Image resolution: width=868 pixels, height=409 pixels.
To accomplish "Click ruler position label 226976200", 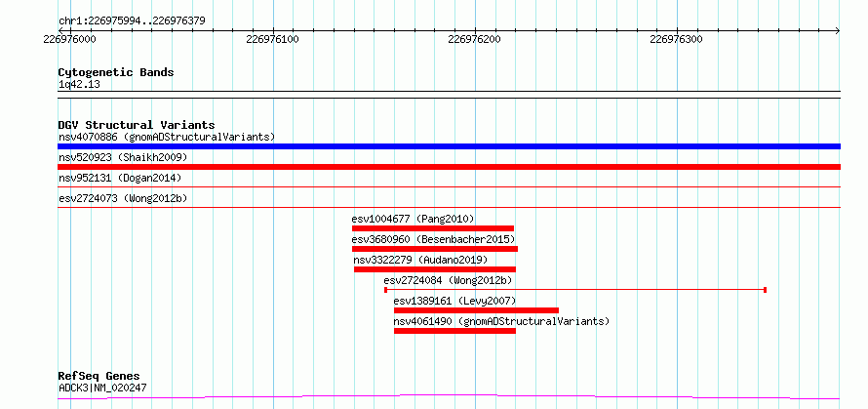I will pyautogui.click(x=474, y=39).
